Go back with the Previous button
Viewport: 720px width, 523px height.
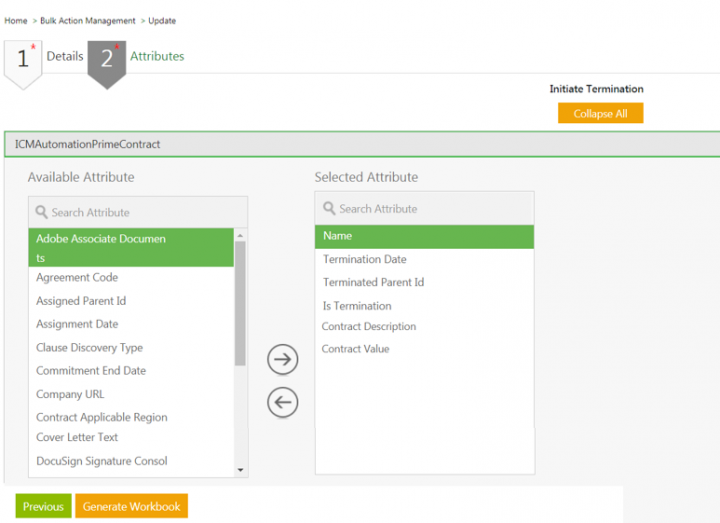[43, 507]
